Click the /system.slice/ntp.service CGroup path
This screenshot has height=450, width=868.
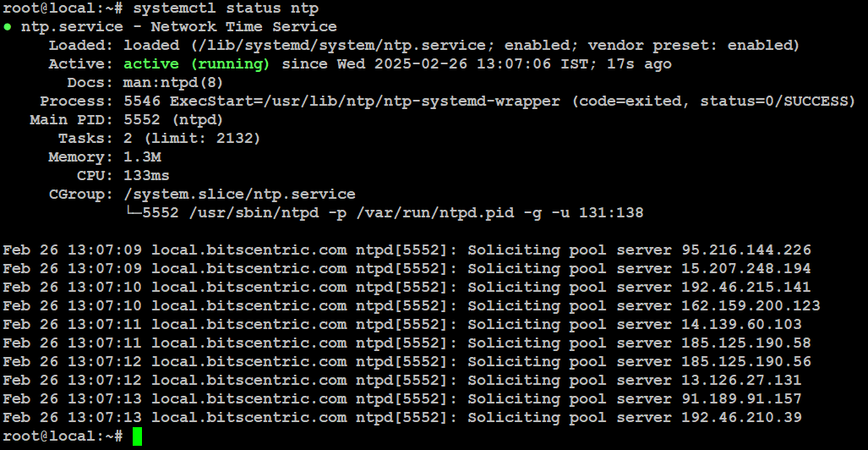tap(240, 195)
